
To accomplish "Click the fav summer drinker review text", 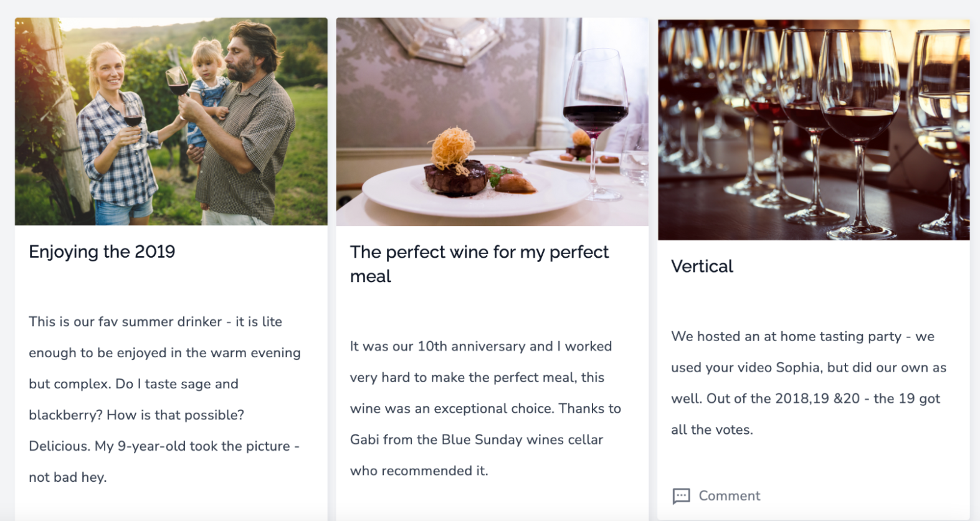I will point(164,399).
